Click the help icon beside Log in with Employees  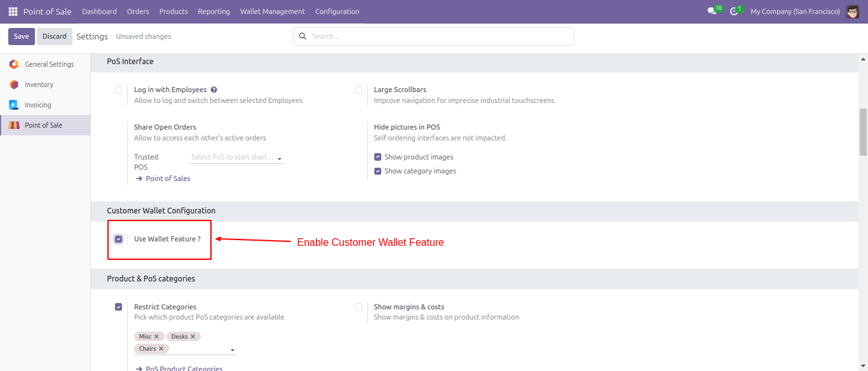214,90
